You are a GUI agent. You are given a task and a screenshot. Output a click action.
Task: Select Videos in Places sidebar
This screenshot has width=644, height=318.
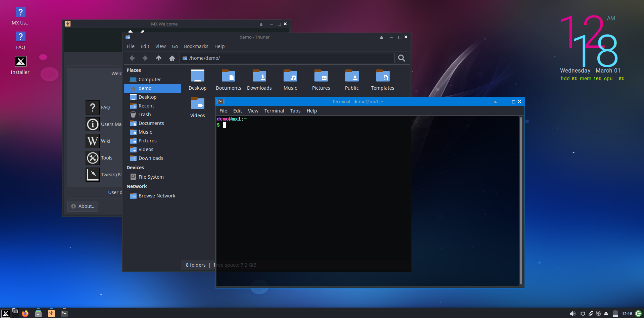pyautogui.click(x=152, y=149)
